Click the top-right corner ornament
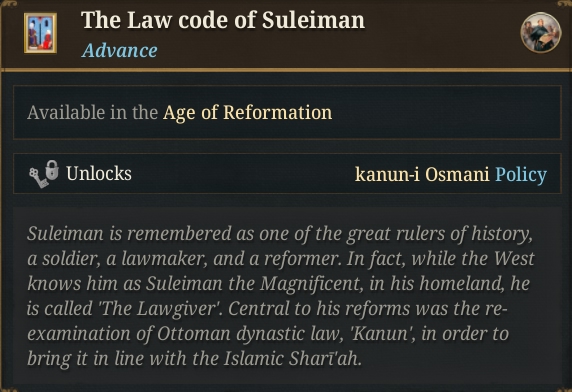Viewport: 572px width, 392px height. [x=564, y=4]
